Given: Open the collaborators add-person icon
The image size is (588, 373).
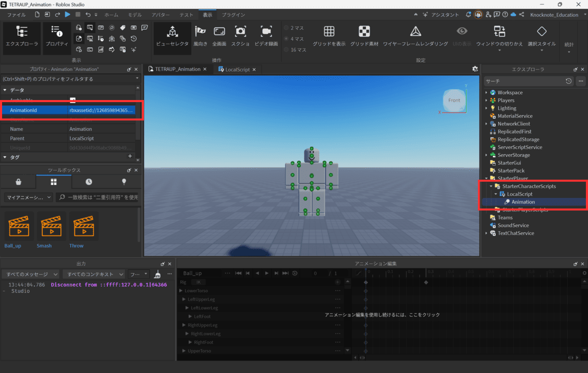Looking at the screenshot, I should point(488,15).
